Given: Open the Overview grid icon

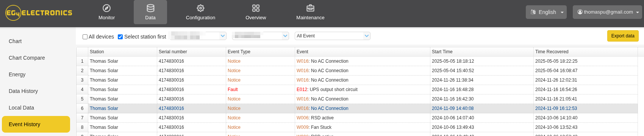Looking at the screenshot, I should pyautogui.click(x=256, y=8).
